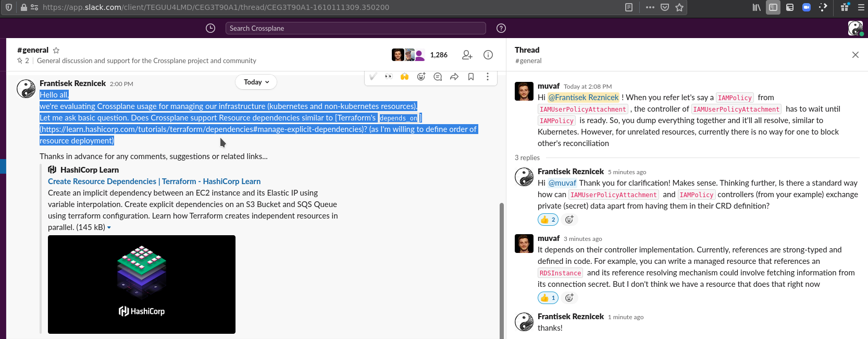
Task: React with raised hands emoji
Action: click(404, 77)
